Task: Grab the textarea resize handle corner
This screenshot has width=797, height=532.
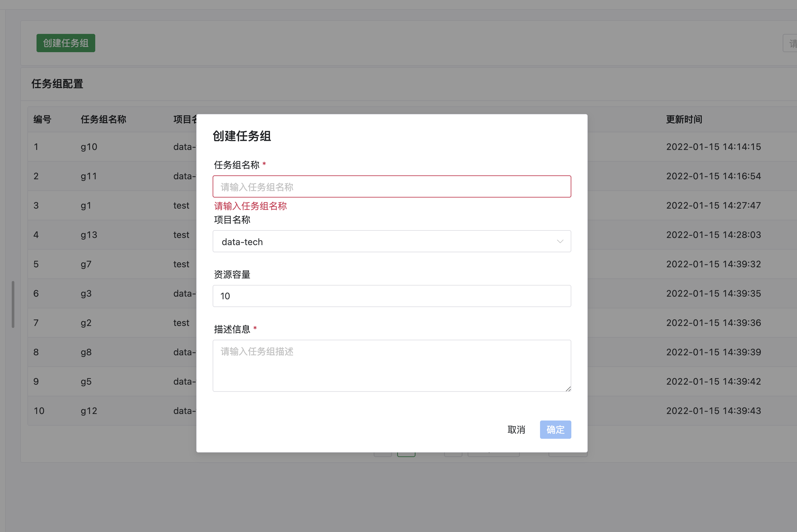Action: (x=568, y=389)
